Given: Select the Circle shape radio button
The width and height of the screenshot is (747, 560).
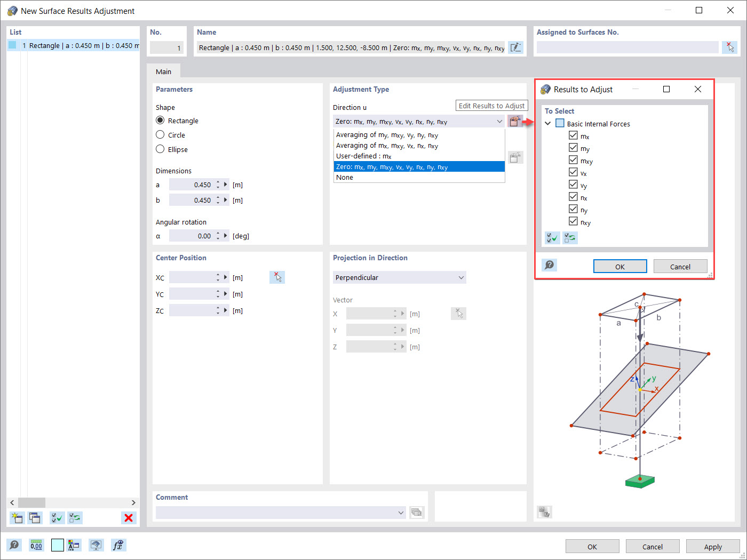Looking at the screenshot, I should pyautogui.click(x=160, y=135).
